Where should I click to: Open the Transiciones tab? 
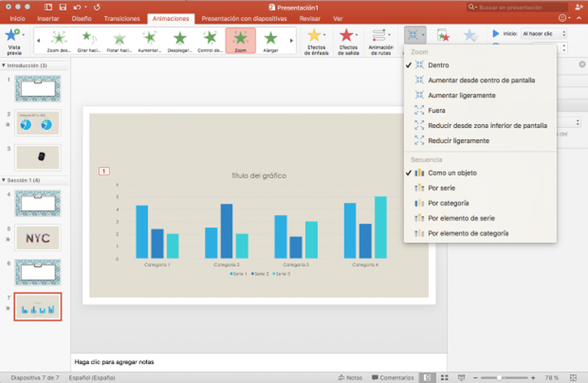coord(122,19)
